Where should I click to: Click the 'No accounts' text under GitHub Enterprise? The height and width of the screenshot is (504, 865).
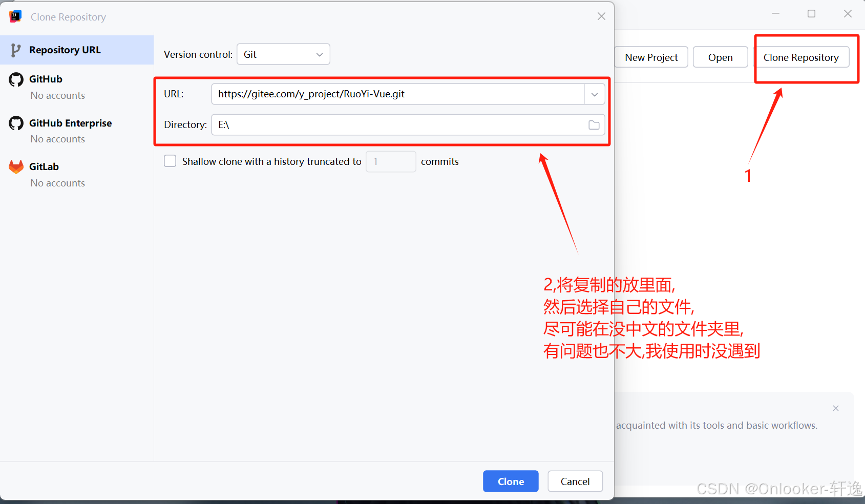58,139
